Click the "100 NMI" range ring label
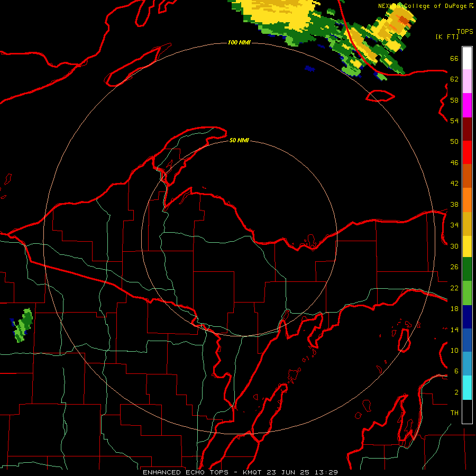The image size is (476, 476). [x=239, y=42]
